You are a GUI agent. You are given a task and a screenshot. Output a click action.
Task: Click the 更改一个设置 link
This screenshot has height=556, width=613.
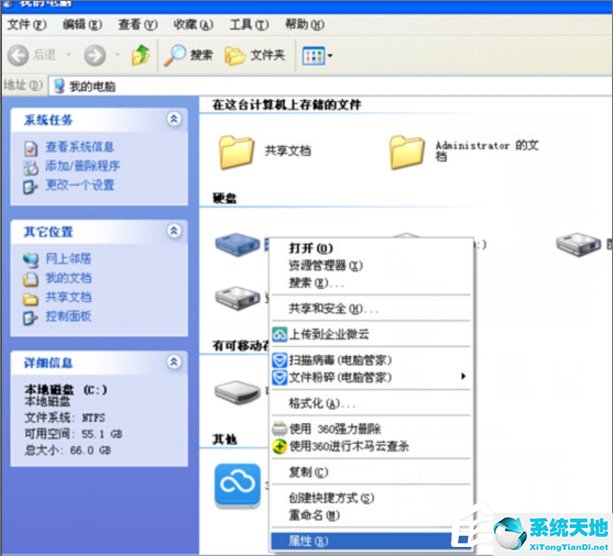79,185
